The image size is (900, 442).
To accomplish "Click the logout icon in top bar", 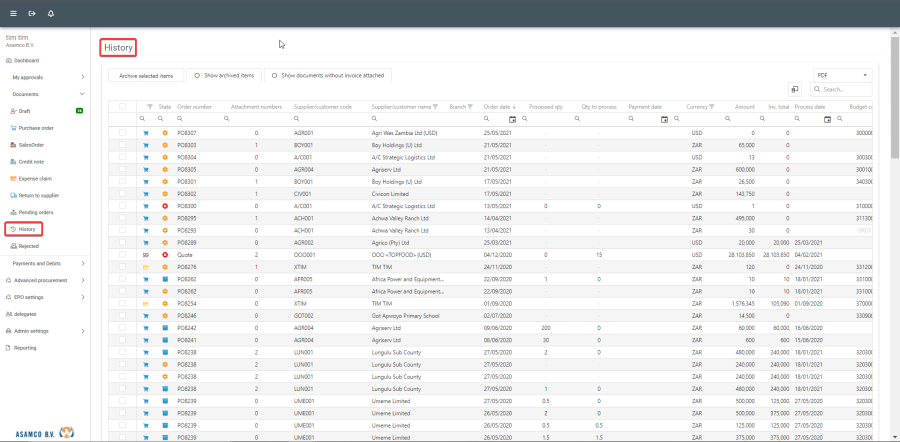I will [32, 13].
